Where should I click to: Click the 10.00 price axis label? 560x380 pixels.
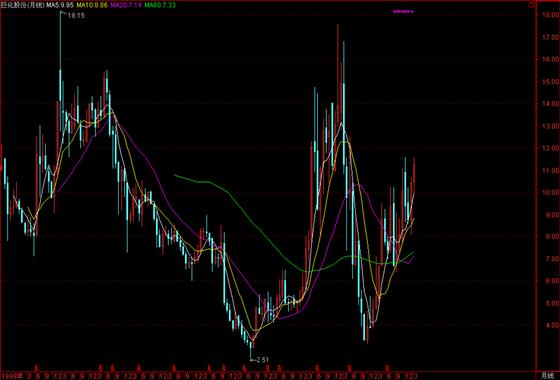click(550, 192)
